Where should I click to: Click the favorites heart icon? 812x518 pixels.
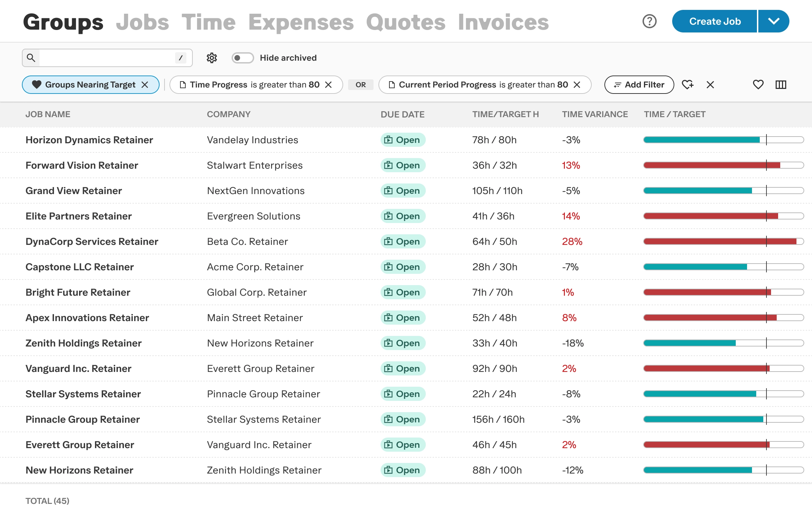[758, 85]
